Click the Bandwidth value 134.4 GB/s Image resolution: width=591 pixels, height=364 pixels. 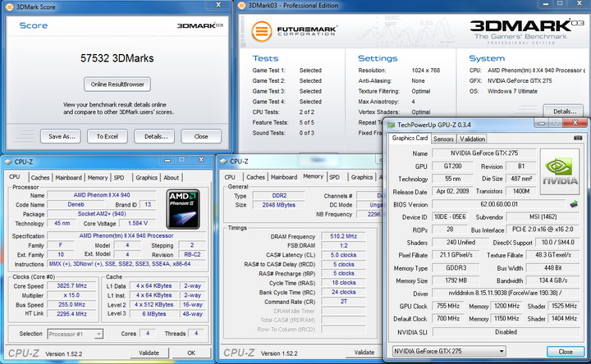coord(553,280)
